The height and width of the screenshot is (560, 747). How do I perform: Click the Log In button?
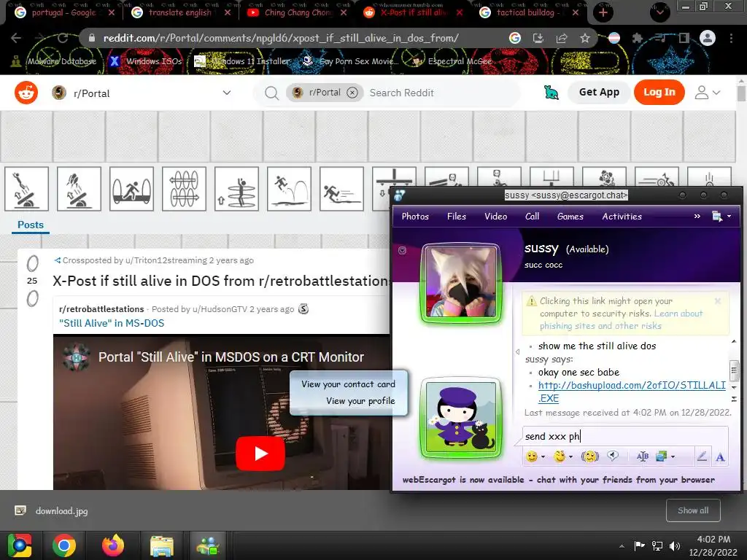pos(659,93)
